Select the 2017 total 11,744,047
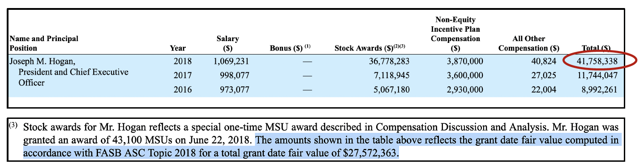 coord(597,76)
